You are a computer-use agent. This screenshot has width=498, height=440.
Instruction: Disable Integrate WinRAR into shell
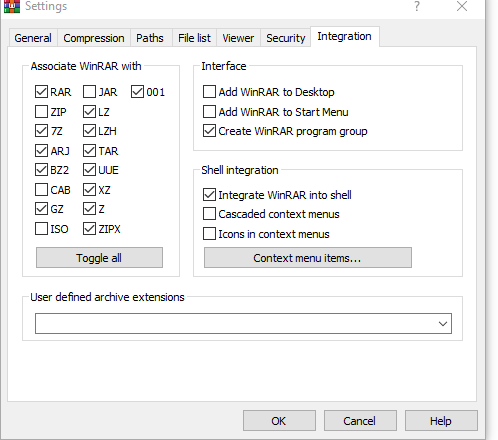209,195
